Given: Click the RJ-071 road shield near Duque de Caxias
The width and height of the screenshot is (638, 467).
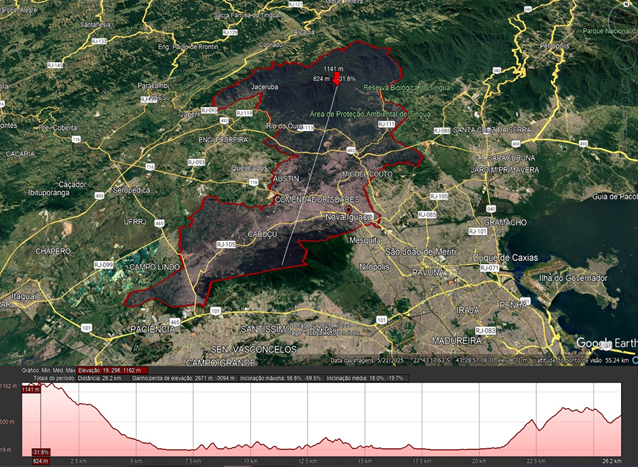Looking at the screenshot, I should [x=490, y=268].
